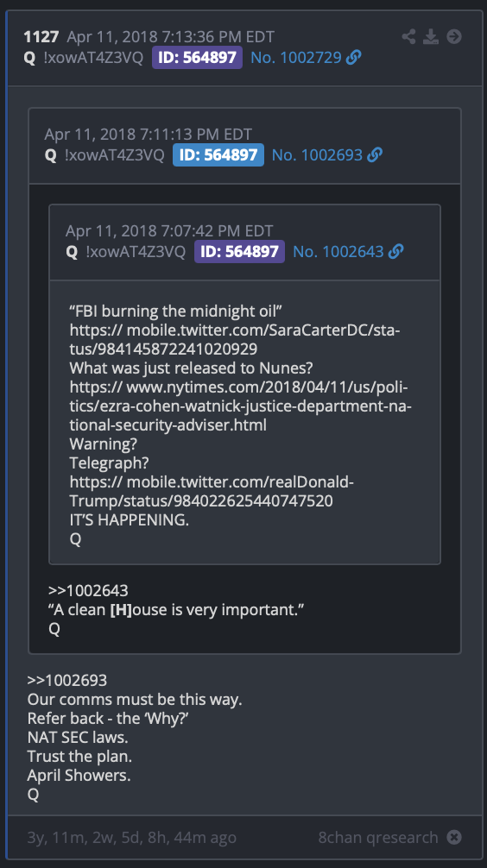Click the download icon in post header

431,36
